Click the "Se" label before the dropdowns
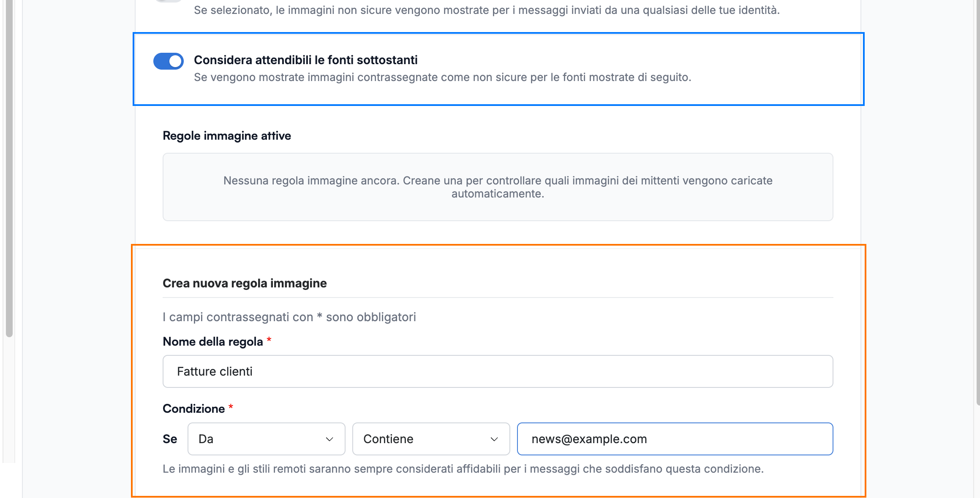 tap(170, 439)
